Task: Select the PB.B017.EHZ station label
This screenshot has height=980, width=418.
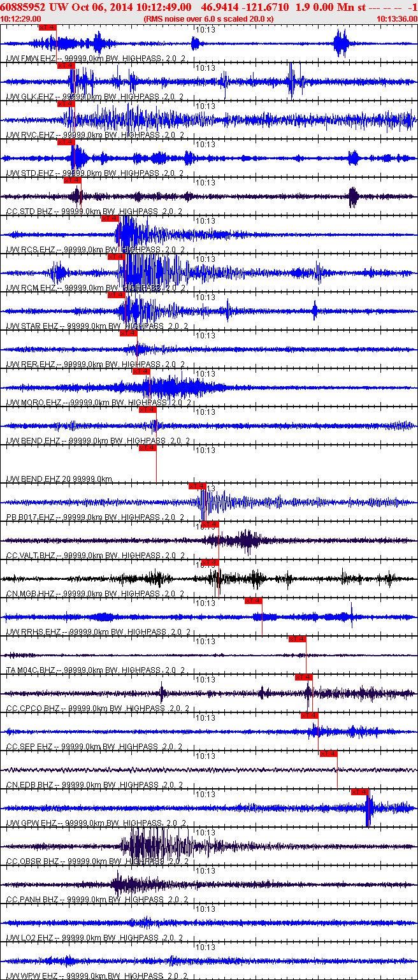Action: [96, 517]
